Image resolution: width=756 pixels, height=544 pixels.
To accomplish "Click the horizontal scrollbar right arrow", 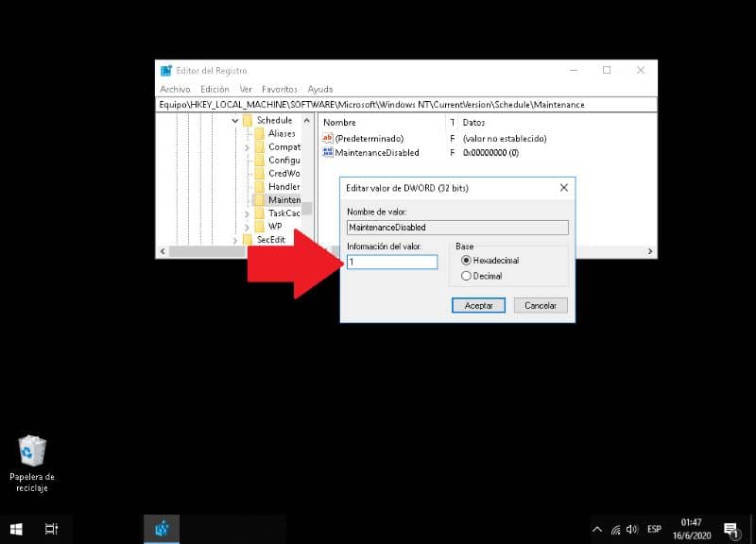I will (650, 251).
